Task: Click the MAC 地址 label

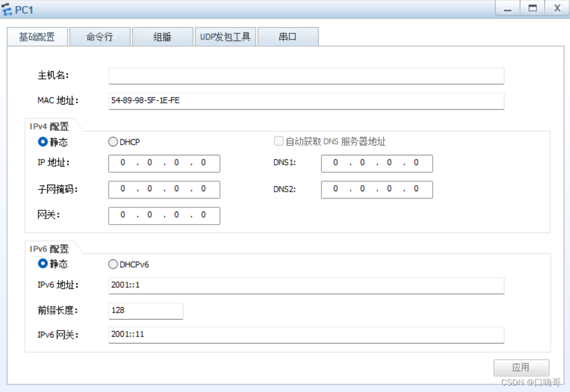Action: pyautogui.click(x=58, y=100)
